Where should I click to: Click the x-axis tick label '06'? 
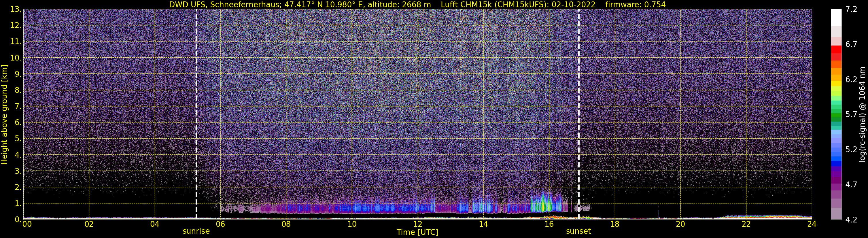[x=220, y=224]
